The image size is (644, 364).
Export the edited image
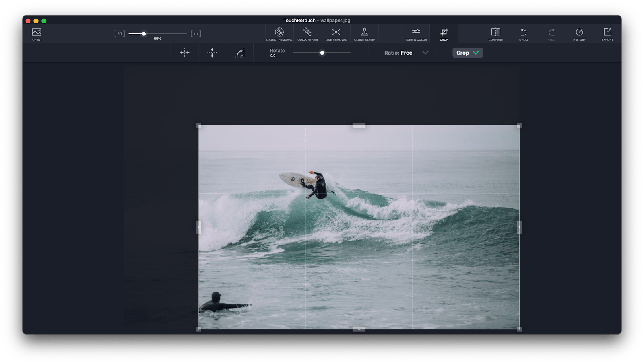(x=607, y=34)
